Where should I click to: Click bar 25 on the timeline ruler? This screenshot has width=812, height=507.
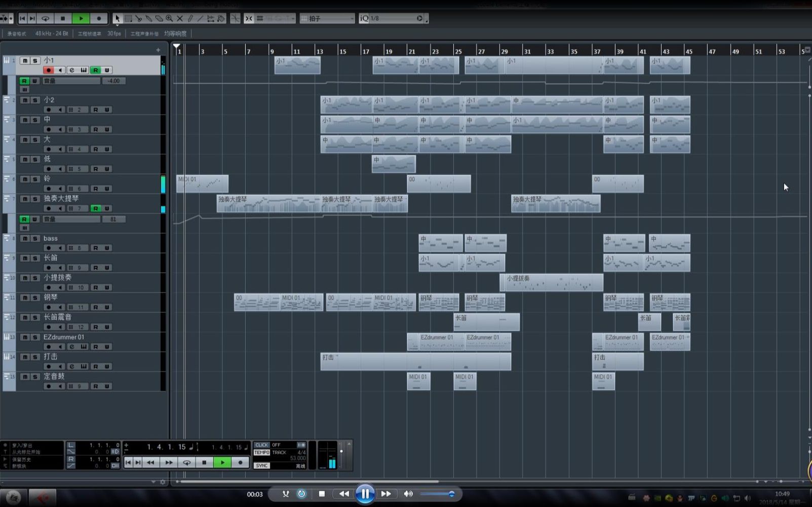pyautogui.click(x=458, y=51)
